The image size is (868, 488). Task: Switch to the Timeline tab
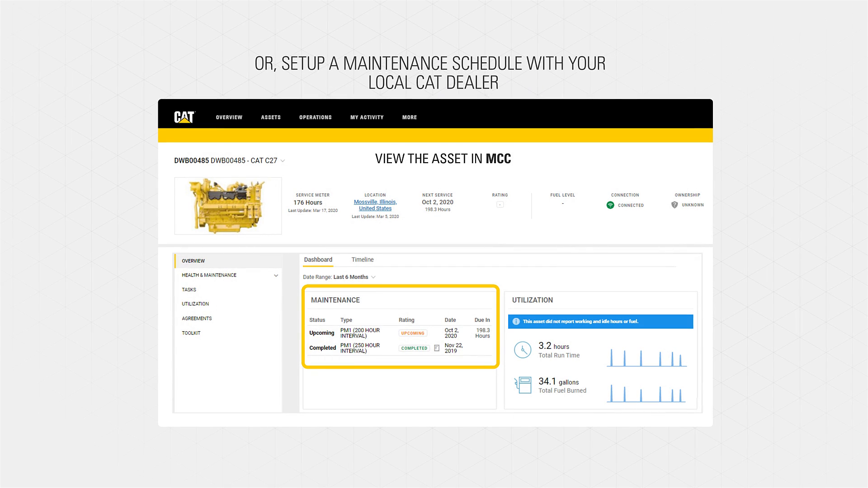coord(362,259)
